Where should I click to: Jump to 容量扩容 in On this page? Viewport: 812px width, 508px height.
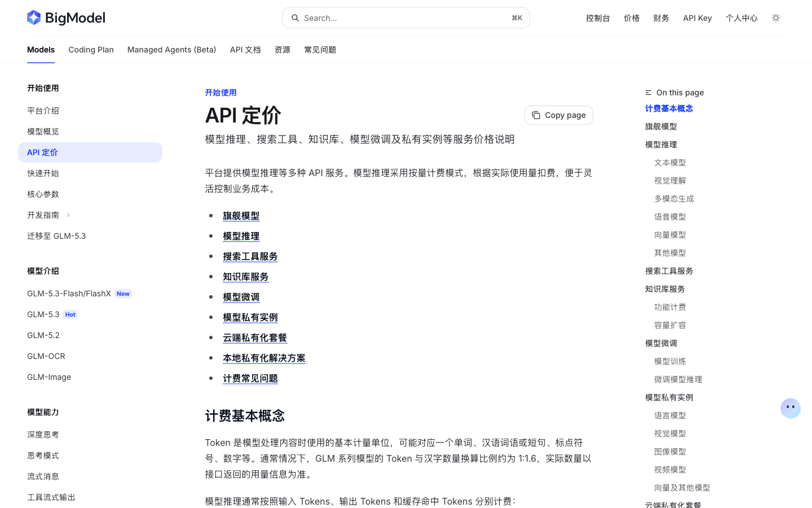pyautogui.click(x=670, y=325)
